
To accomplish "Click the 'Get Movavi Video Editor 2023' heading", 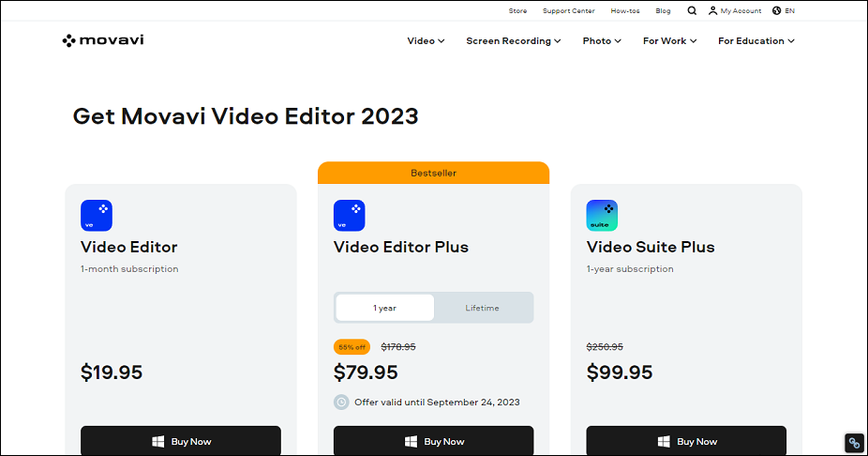I will click(246, 116).
